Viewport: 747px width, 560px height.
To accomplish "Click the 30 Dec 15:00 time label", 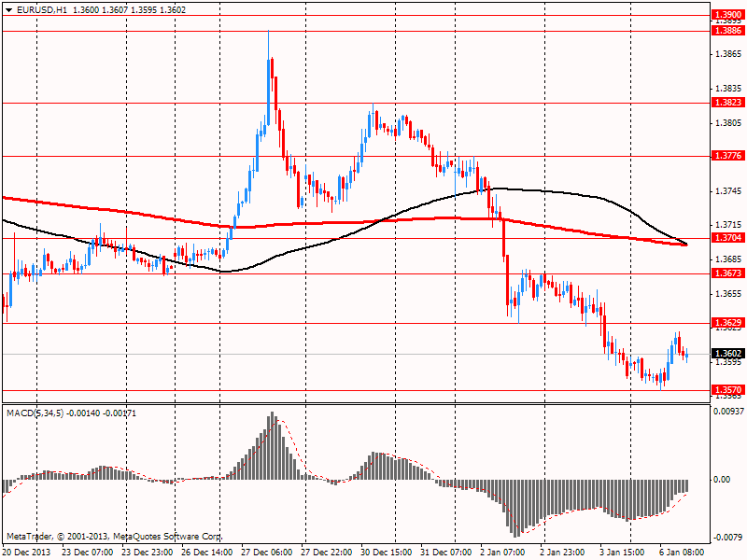I will point(387,553).
